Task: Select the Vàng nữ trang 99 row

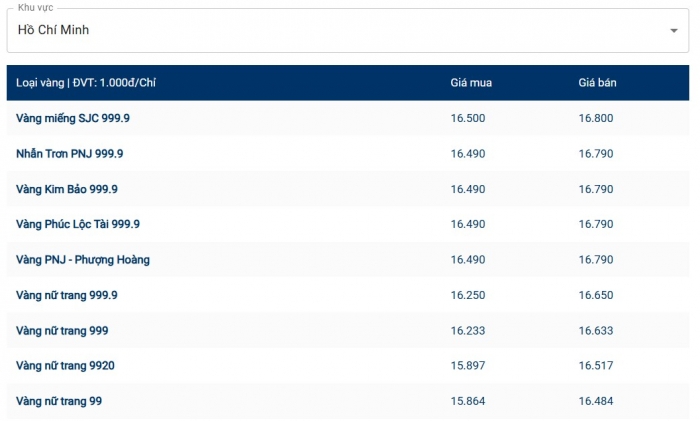Action: [59, 401]
